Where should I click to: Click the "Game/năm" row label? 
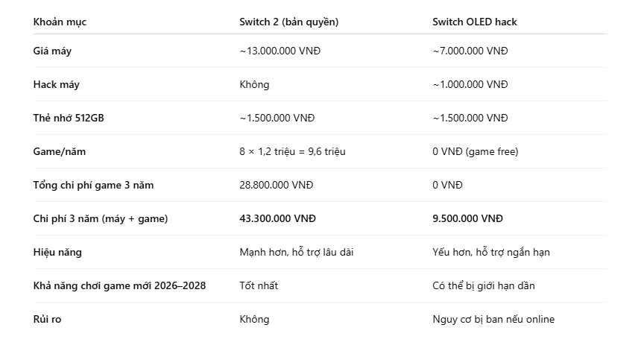point(60,152)
